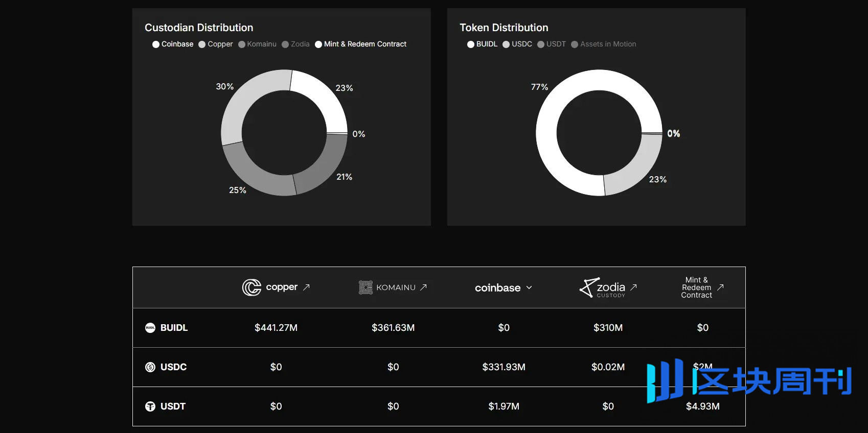Image resolution: width=868 pixels, height=433 pixels.
Task: Toggle the USDT token legend entry
Action: (x=552, y=44)
